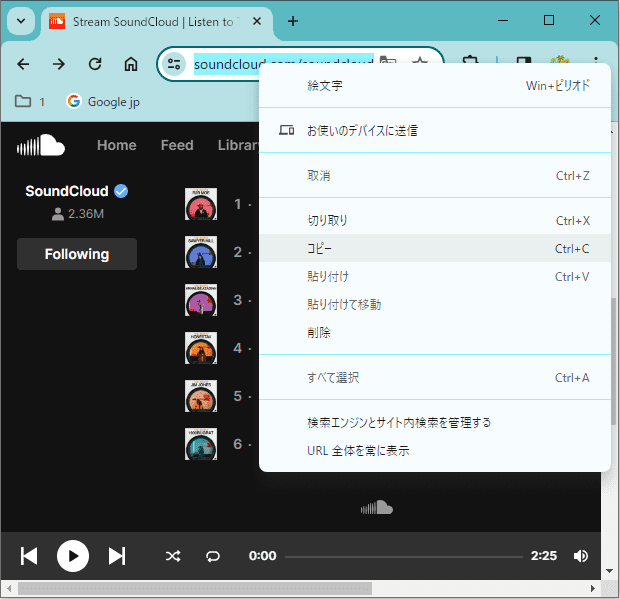View the 2.36M followers count
The width and height of the screenshot is (620, 599).
pyautogui.click(x=78, y=214)
